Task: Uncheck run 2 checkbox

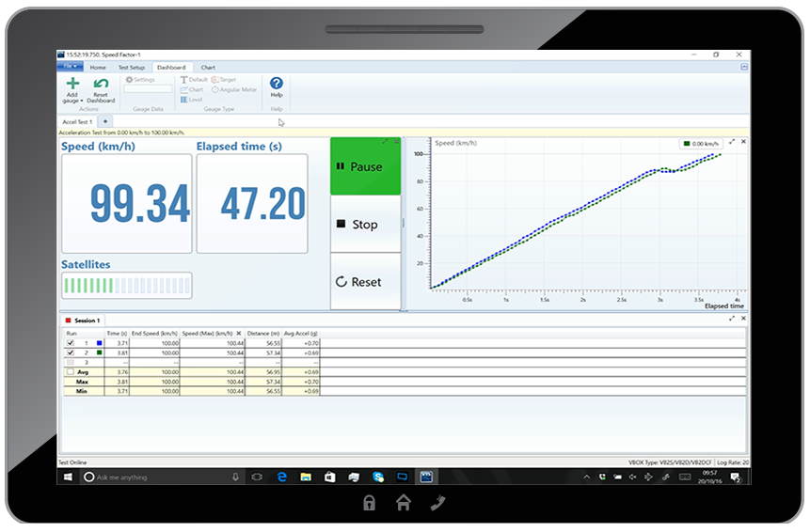Action: pos(70,352)
